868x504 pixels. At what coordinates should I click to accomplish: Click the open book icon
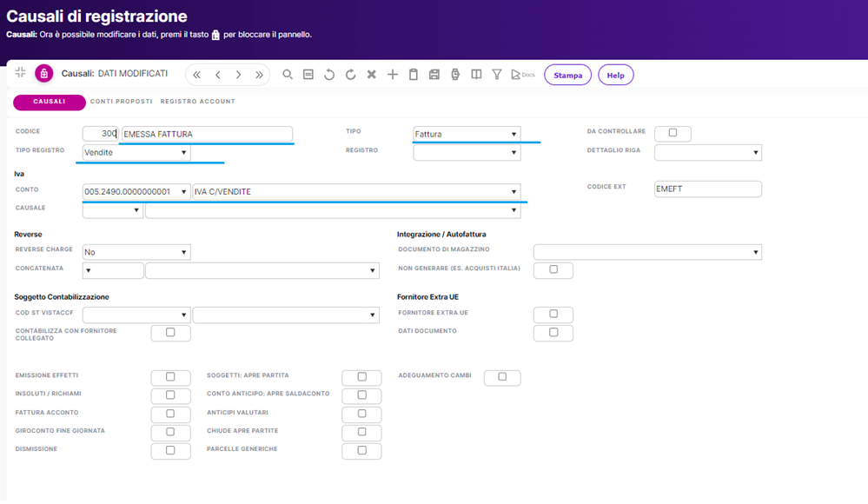(476, 74)
